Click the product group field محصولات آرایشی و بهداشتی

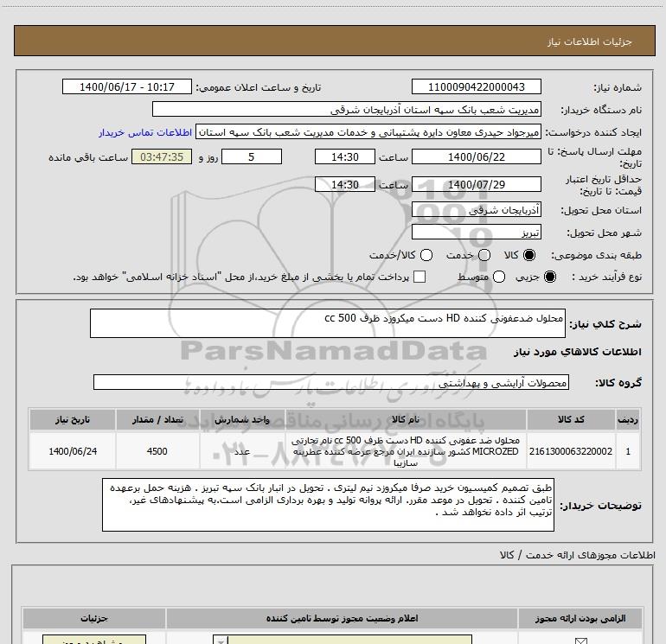331,382
